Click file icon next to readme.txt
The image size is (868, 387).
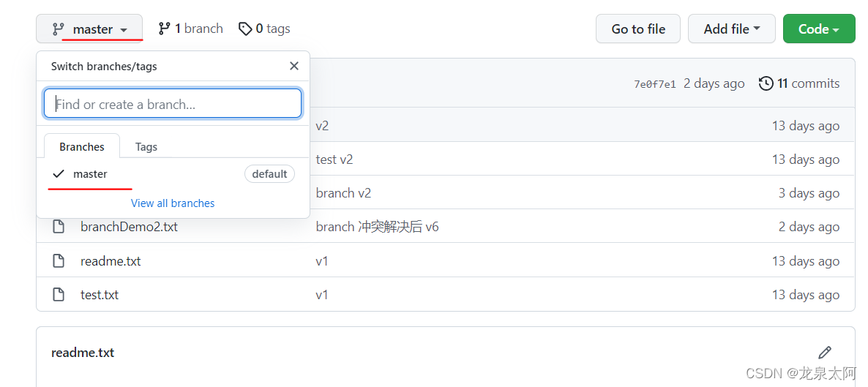[x=59, y=260]
